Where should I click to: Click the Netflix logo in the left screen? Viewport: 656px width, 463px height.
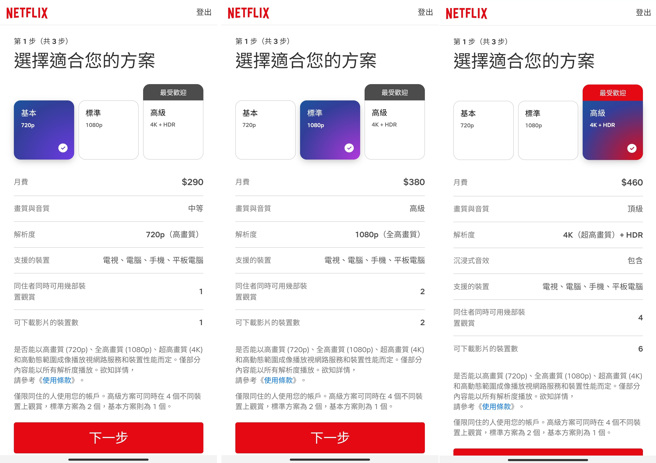coord(27,13)
